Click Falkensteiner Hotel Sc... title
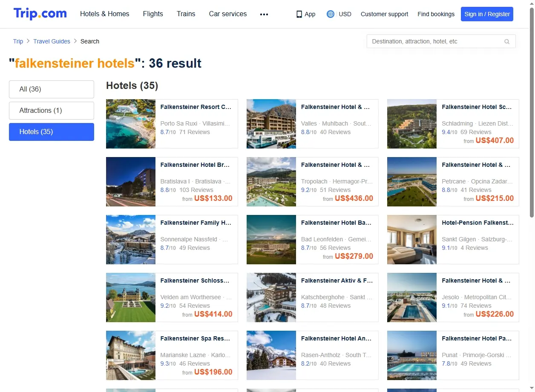Image resolution: width=535 pixels, height=392 pixels. 477,107
